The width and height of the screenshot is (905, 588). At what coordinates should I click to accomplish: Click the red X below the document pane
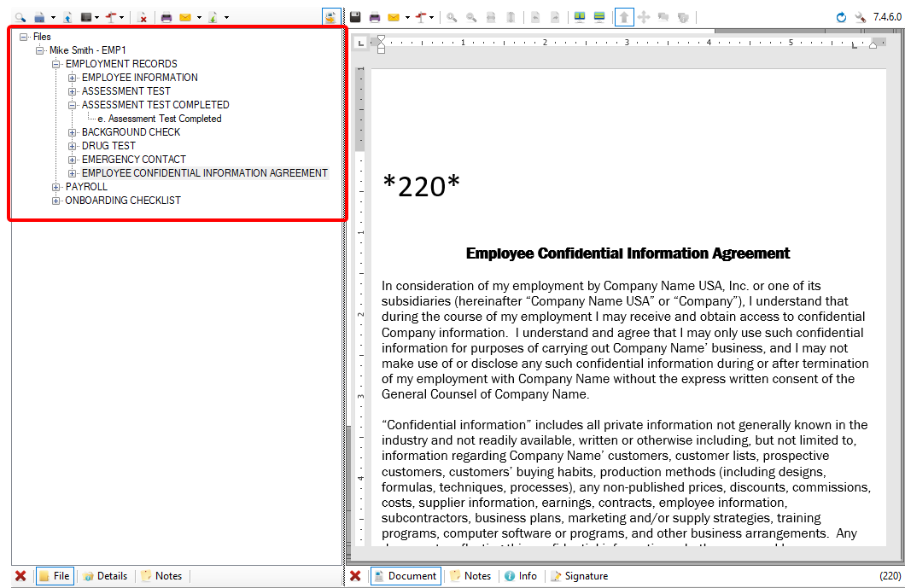355,576
